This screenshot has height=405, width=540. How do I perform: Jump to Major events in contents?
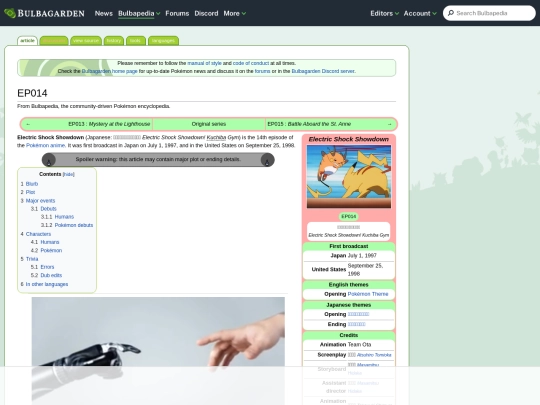click(40, 201)
